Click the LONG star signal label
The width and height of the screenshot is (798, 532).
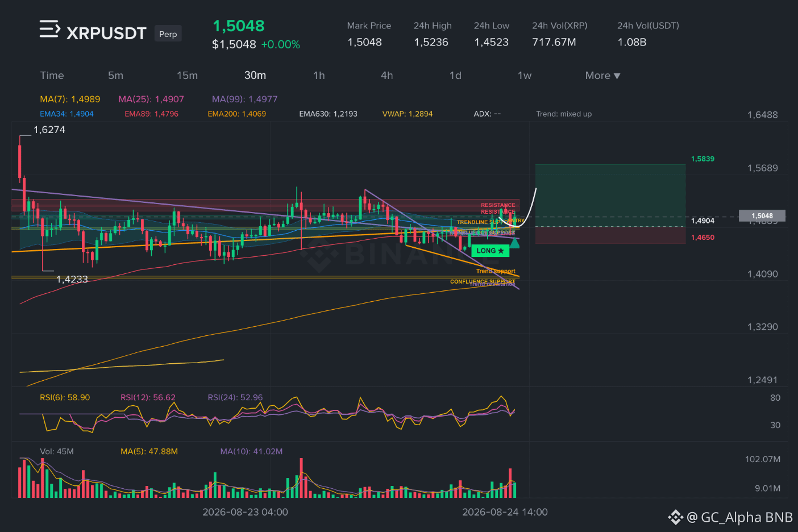point(490,251)
